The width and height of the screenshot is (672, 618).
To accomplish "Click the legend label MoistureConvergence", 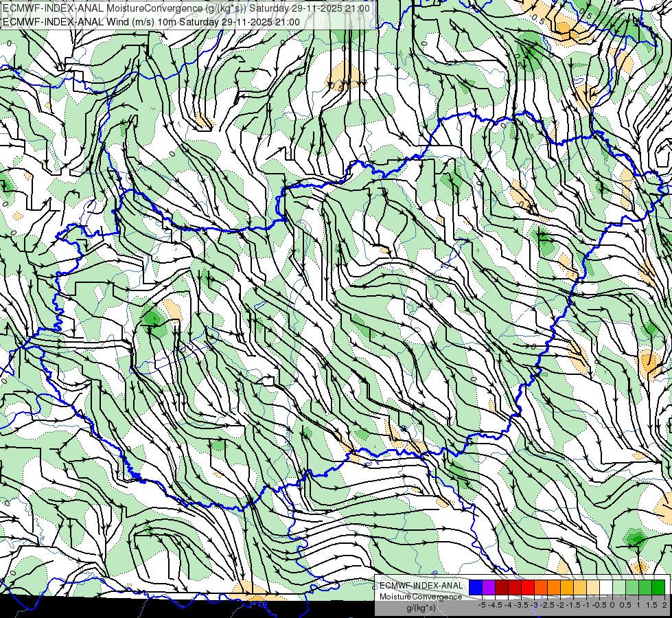I will pyautogui.click(x=421, y=597).
